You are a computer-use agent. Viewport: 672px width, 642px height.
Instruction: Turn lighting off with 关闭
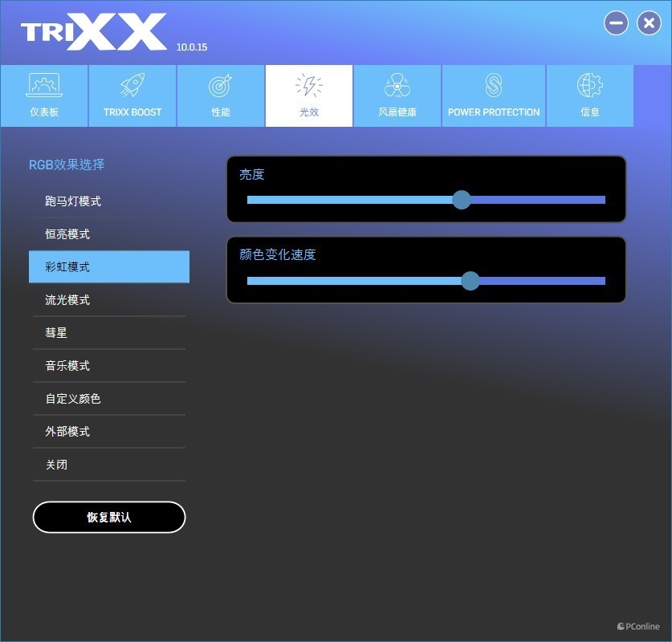coord(109,465)
